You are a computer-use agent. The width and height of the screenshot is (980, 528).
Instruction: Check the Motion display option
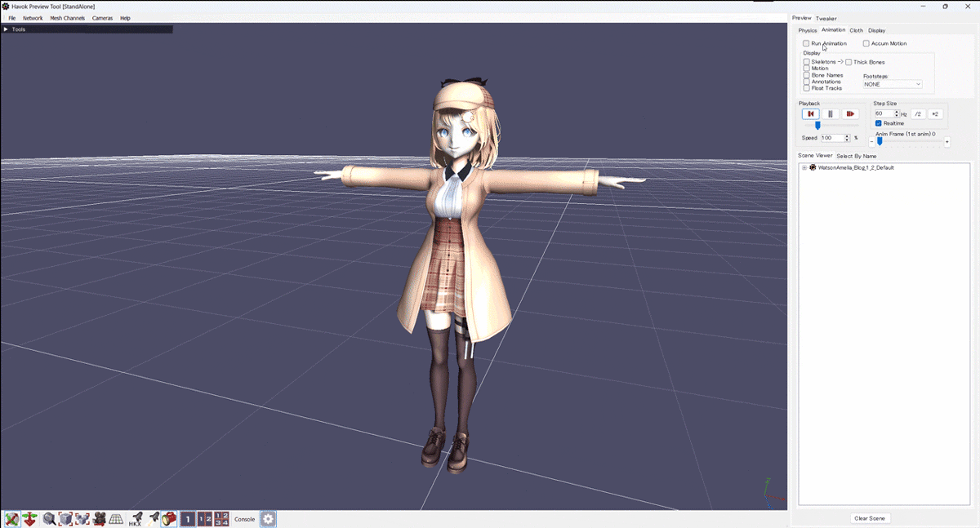tap(806, 69)
